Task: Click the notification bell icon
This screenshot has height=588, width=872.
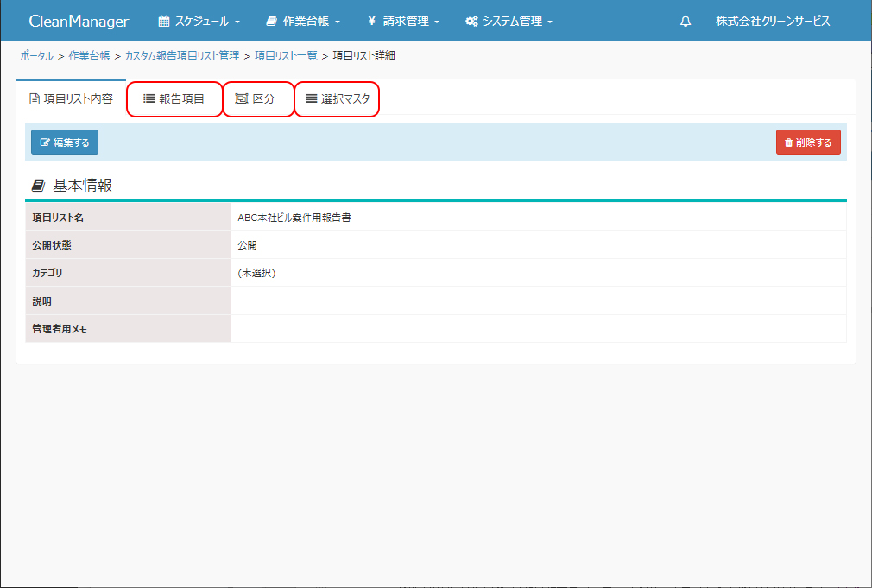Action: [x=686, y=22]
